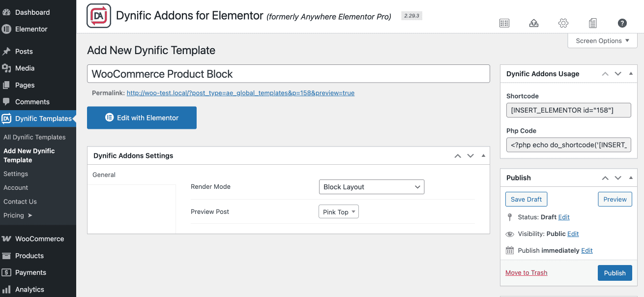
Task: Click the Comments bubble icon
Action: (x=6, y=102)
